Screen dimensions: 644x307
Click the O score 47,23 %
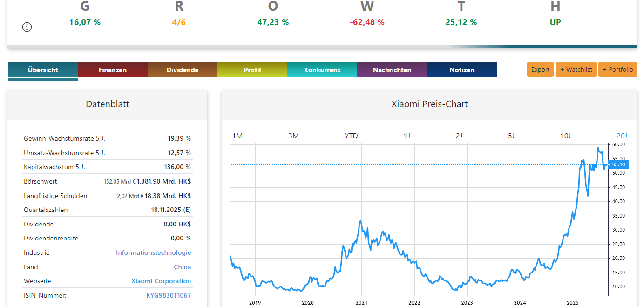pyautogui.click(x=273, y=22)
